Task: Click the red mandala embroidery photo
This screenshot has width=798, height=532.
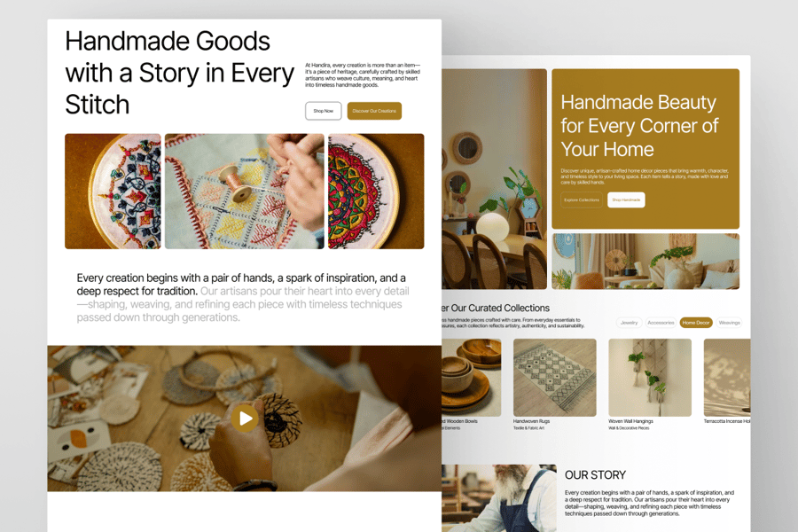Action: pyautogui.click(x=376, y=192)
